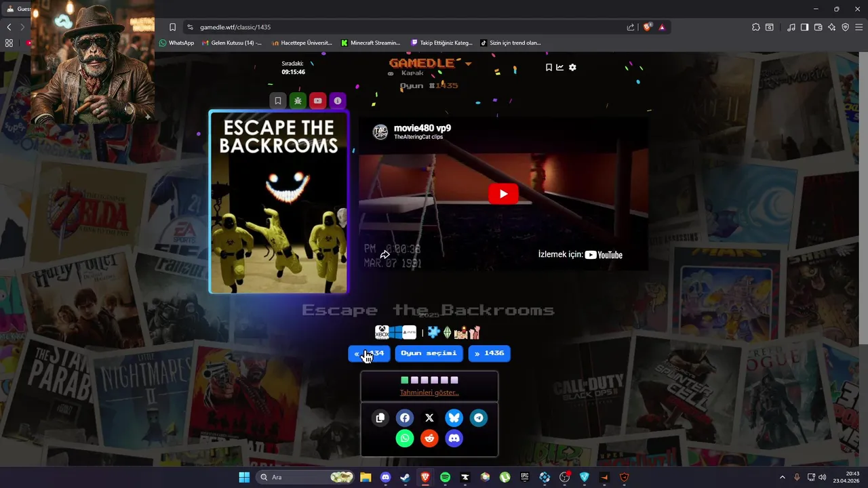
Task: Open the WhatsApp bookmark
Action: [x=176, y=43]
